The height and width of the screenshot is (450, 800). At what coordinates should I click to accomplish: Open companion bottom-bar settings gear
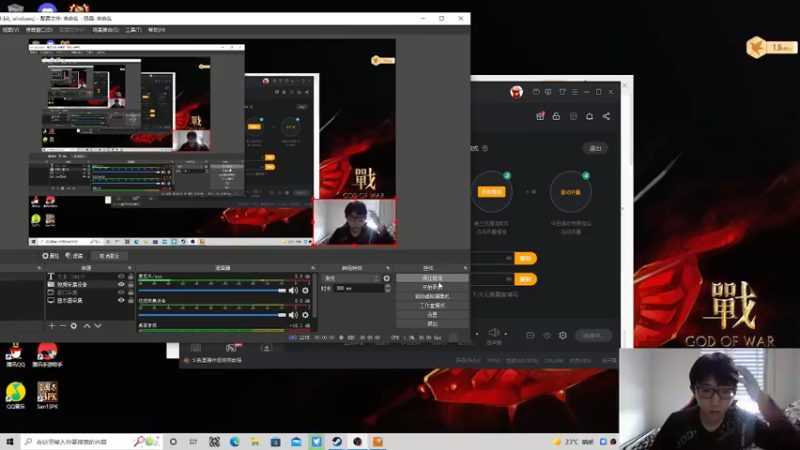tap(563, 335)
